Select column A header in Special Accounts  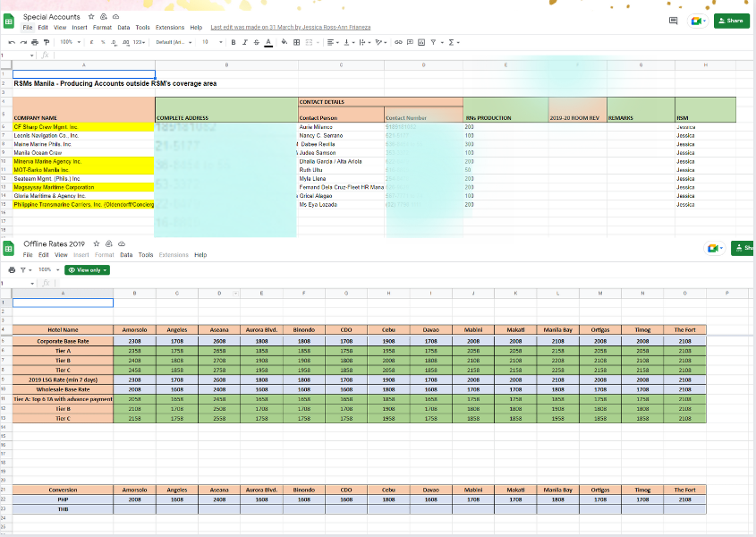[x=83, y=65]
